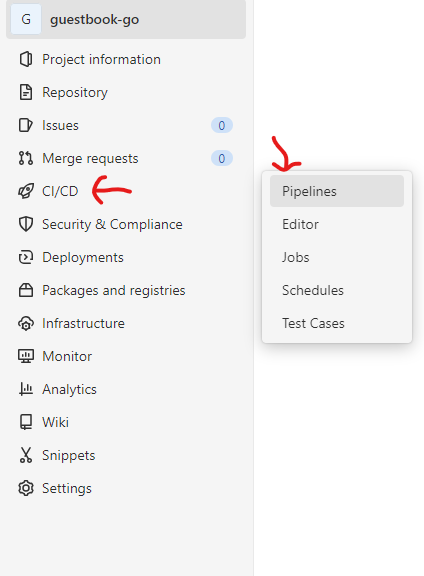The image size is (424, 576).
Task: Open the Repository file icon
Action: 26,92
